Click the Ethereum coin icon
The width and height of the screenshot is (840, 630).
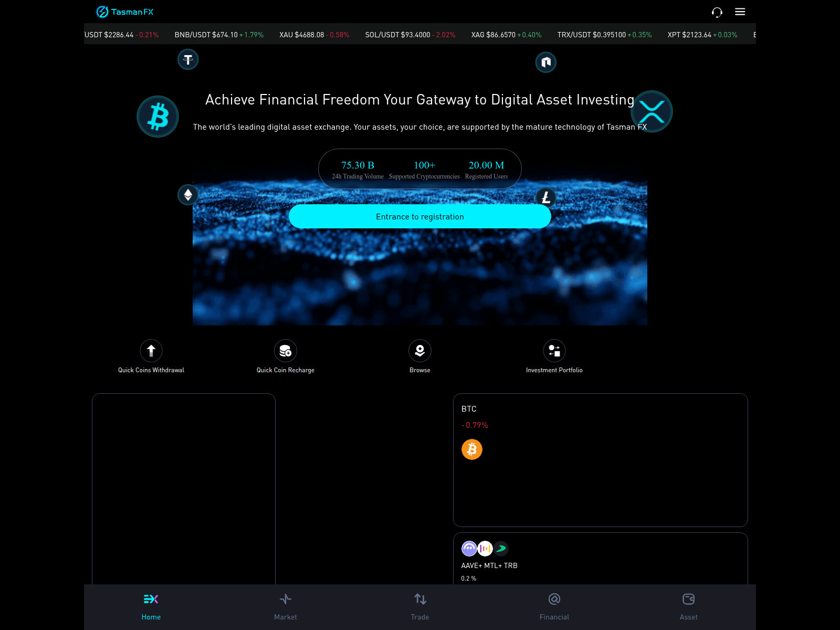[x=188, y=195]
